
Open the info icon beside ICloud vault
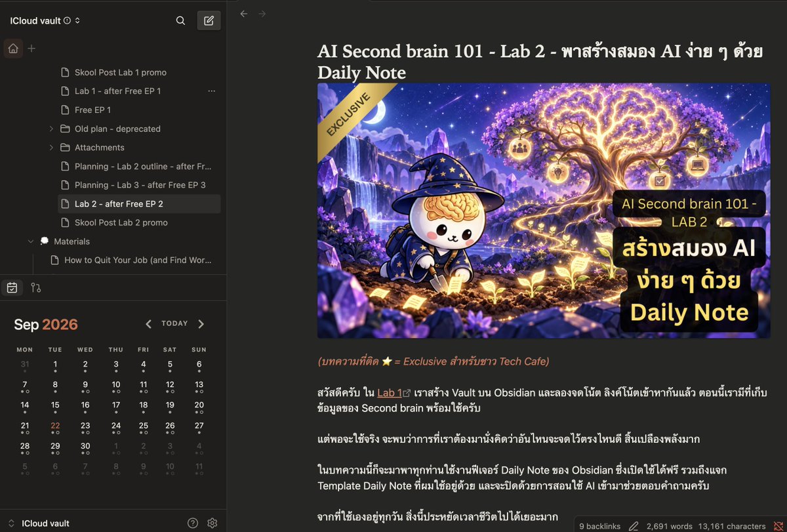(x=67, y=21)
